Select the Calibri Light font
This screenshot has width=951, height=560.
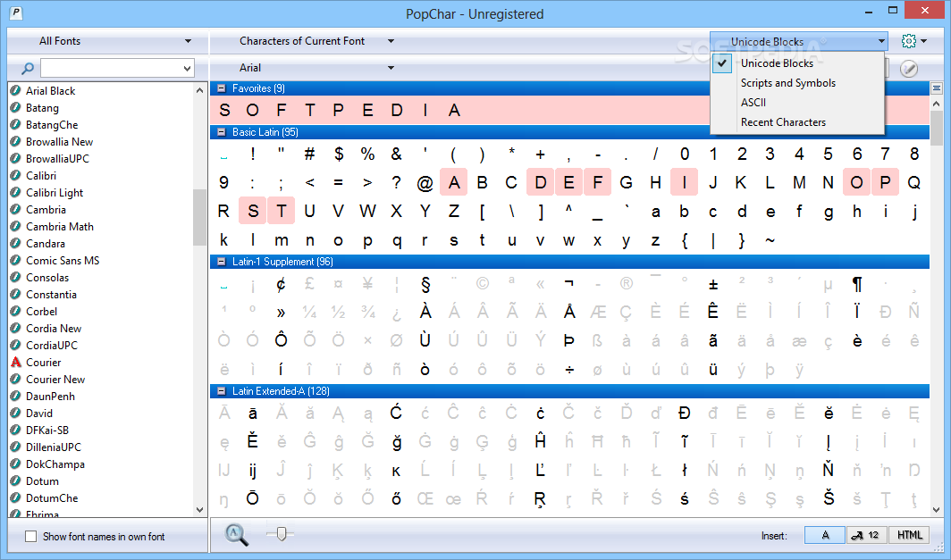54,193
